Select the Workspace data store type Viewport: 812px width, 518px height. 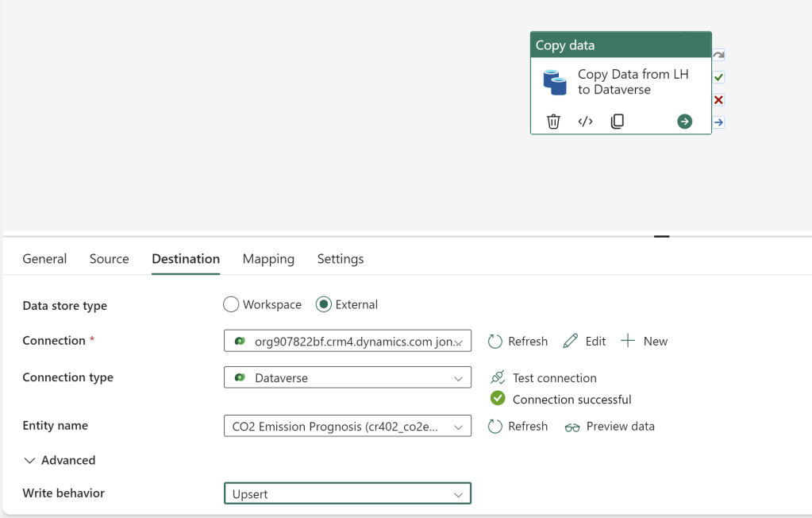(232, 304)
